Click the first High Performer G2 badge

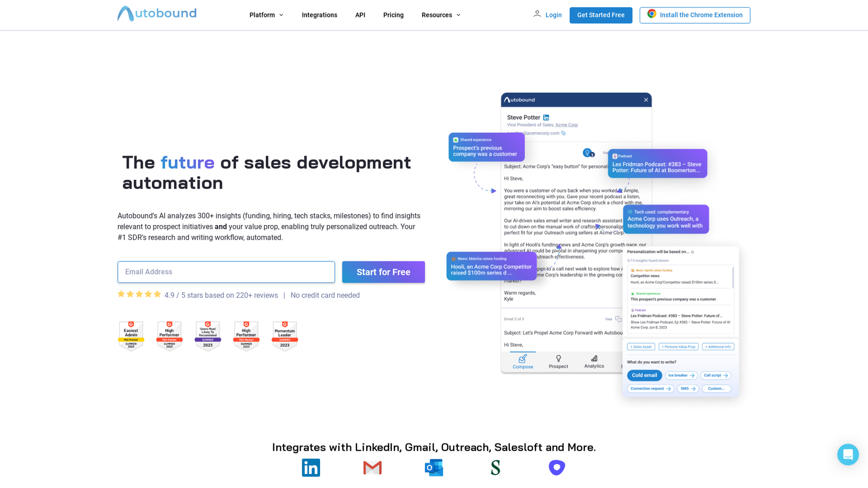point(169,336)
